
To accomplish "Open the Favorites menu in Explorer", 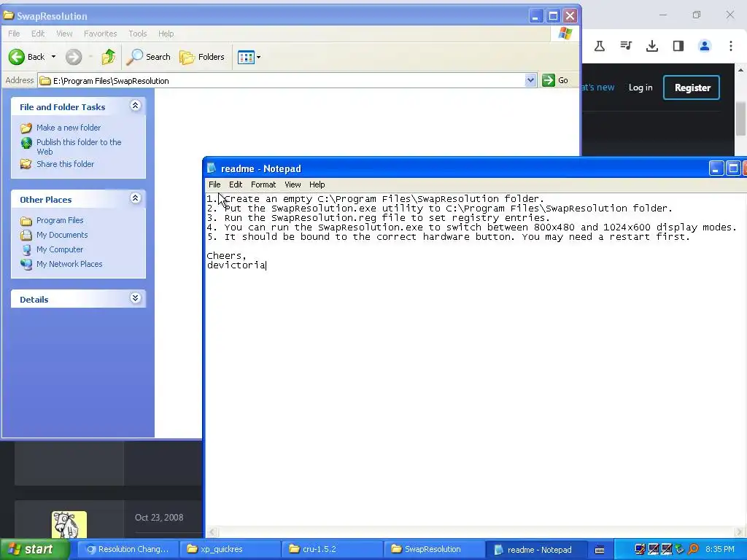I will tap(100, 34).
